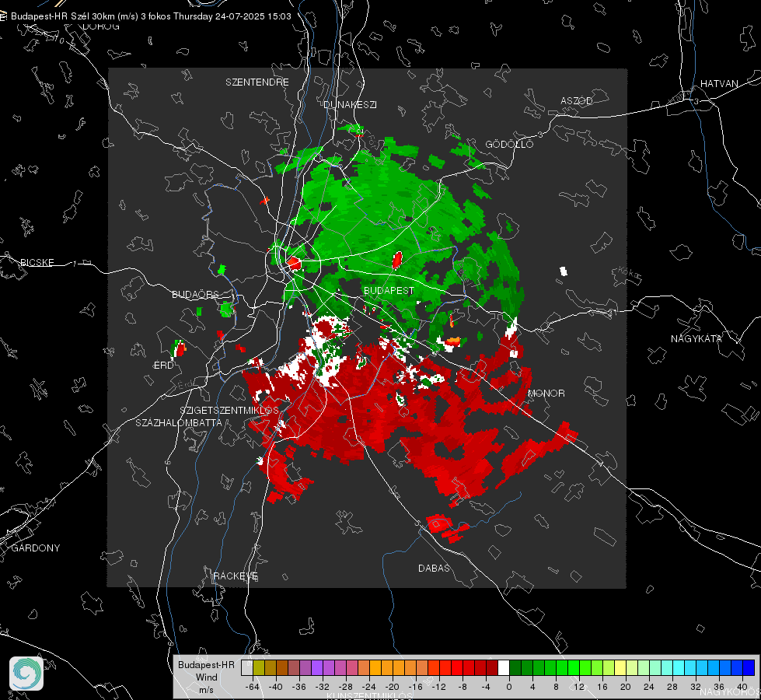The height and width of the screenshot is (700, 761).
Task: Select the purple -32 m/s legend swatch
Action: 317,667
